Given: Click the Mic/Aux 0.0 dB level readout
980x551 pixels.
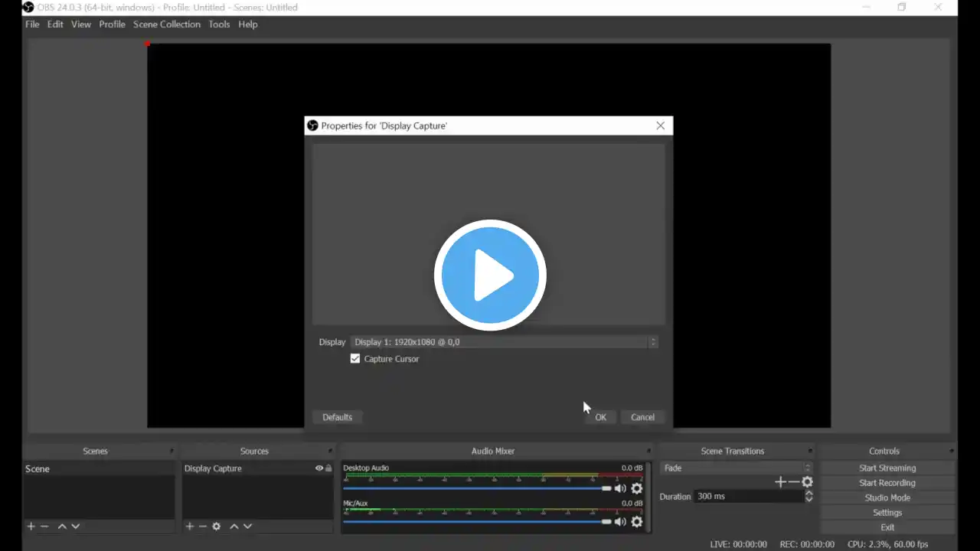Looking at the screenshot, I should pos(632,504).
